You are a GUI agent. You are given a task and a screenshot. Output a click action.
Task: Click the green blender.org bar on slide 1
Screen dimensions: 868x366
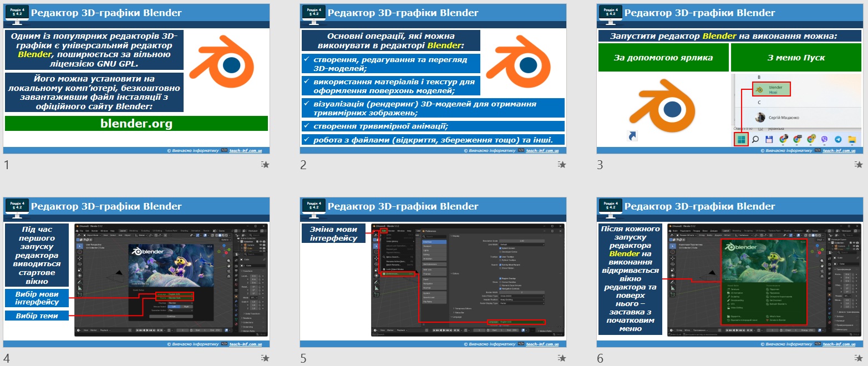[x=136, y=124]
